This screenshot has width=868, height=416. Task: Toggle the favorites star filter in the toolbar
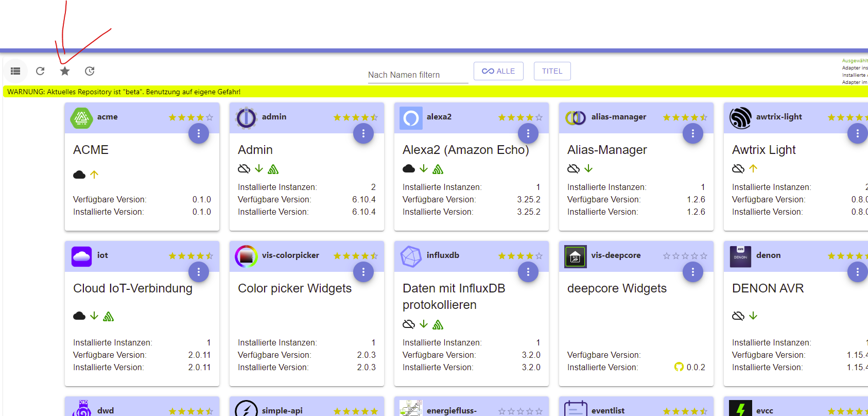[65, 71]
